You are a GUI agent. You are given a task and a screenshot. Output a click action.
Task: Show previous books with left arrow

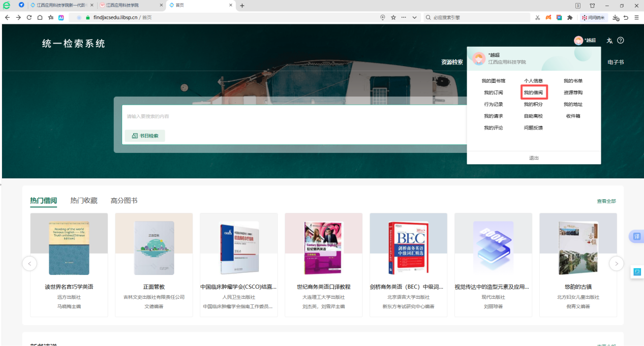tap(29, 263)
